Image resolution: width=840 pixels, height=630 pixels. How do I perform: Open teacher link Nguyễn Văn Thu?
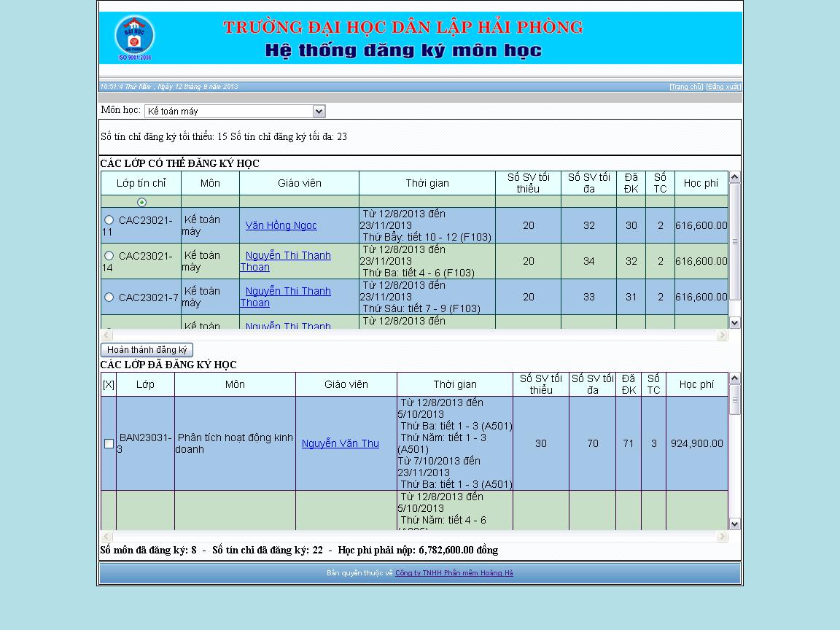(341, 443)
